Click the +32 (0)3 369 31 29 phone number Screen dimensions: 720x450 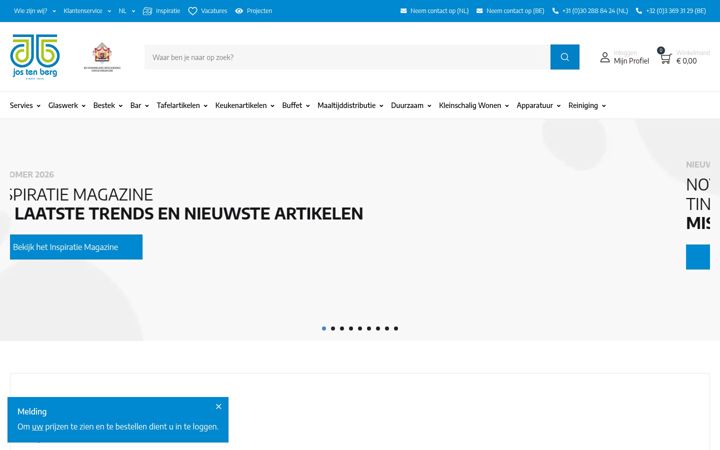676,11
